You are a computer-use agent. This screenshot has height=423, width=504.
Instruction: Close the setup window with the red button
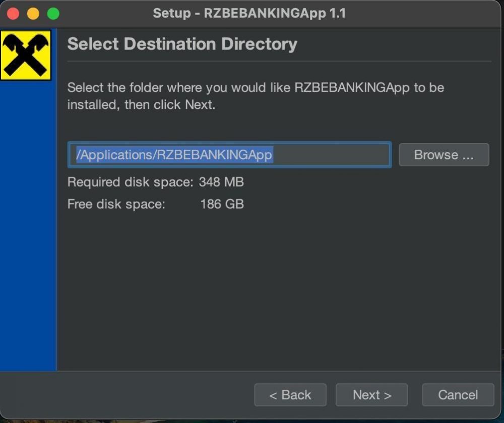13,14
